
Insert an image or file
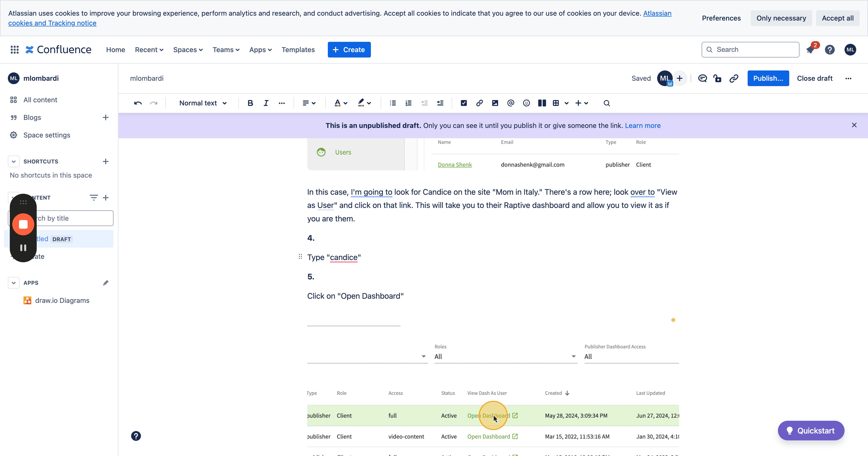click(495, 103)
